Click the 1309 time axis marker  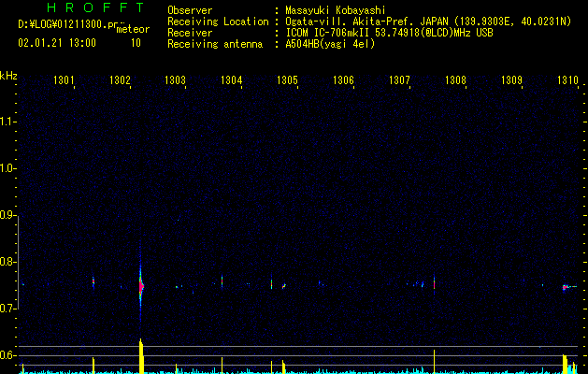[511, 80]
